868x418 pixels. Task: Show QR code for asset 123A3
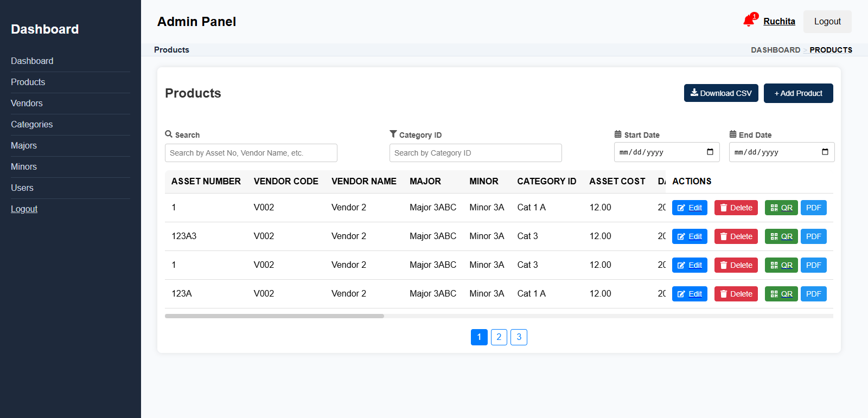coord(781,236)
